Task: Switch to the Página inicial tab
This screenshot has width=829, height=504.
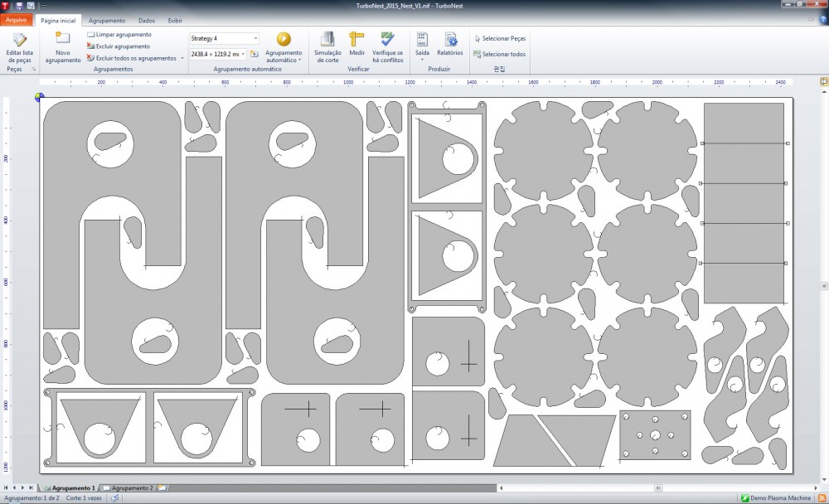Action: (58, 21)
